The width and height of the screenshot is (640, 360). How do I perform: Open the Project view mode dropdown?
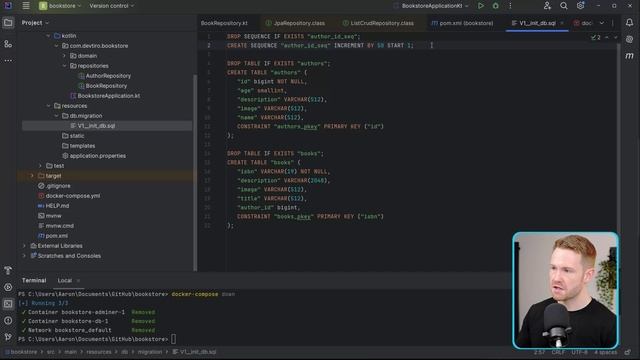coord(35,23)
